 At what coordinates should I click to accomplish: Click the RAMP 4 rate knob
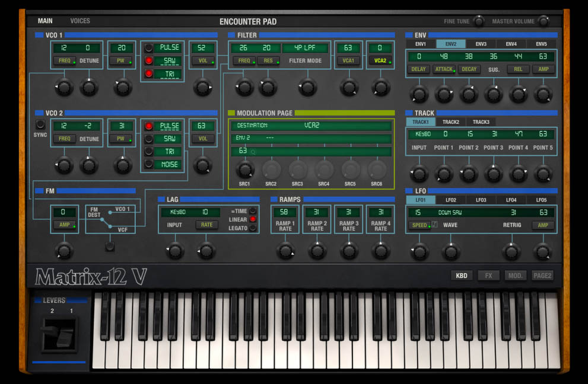380,251
